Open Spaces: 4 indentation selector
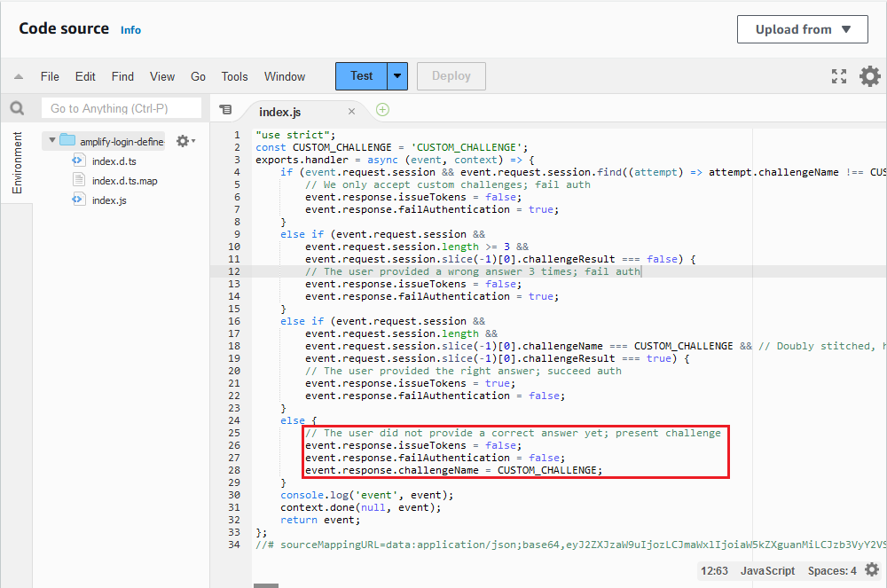The height and width of the screenshot is (588, 887). (x=832, y=570)
